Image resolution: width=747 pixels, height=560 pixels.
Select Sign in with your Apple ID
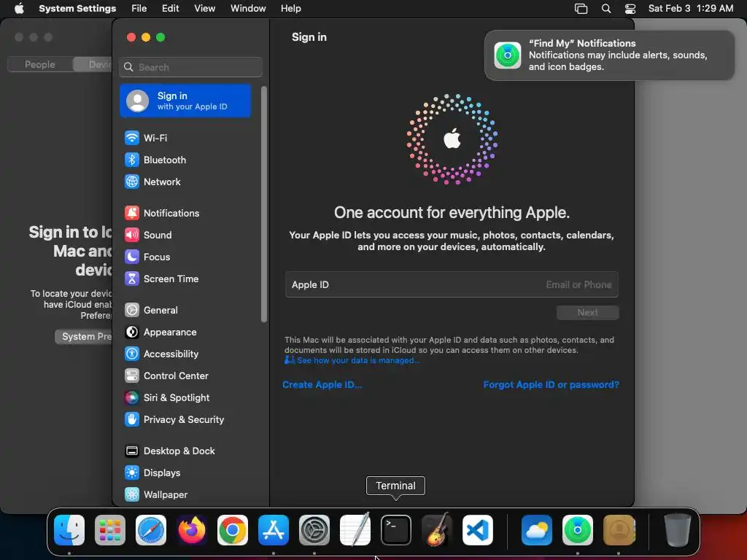[185, 101]
